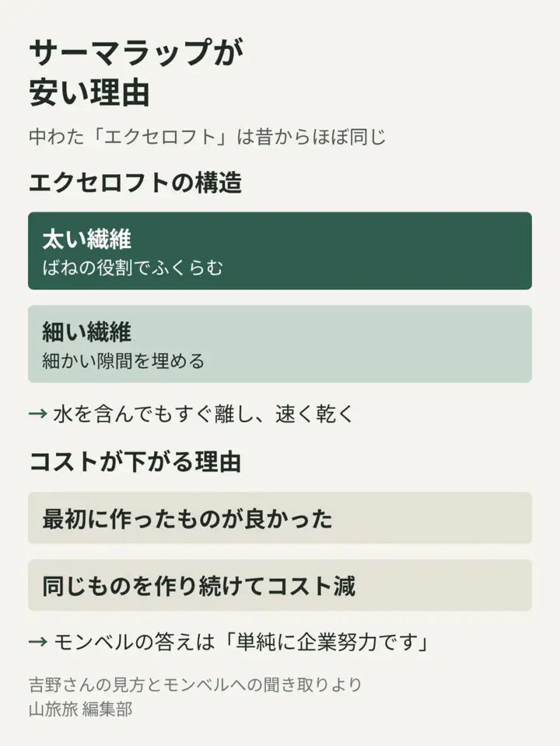Click the green arrow before モンベルの答え
This screenshot has height=746, width=560.
(38, 642)
